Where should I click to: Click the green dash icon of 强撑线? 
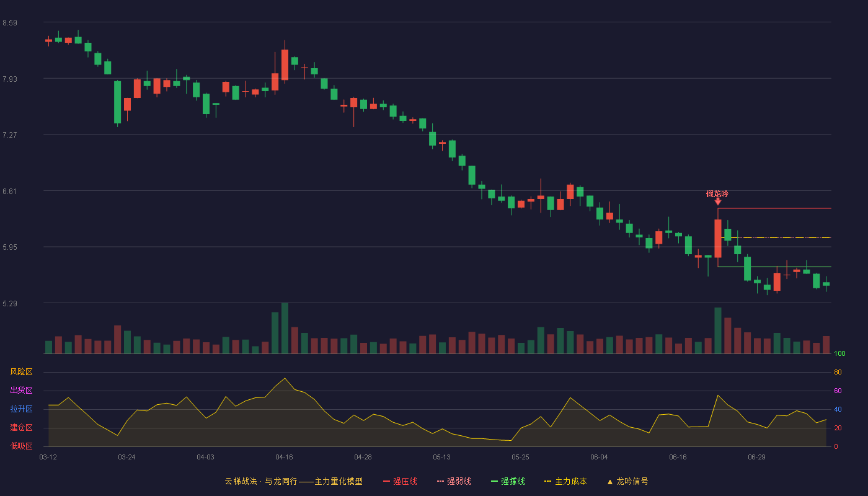coord(494,481)
